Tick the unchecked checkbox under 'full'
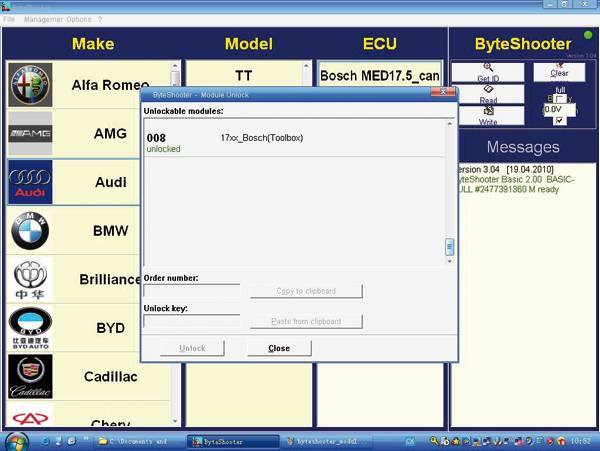The width and height of the screenshot is (600, 451). 560,99
